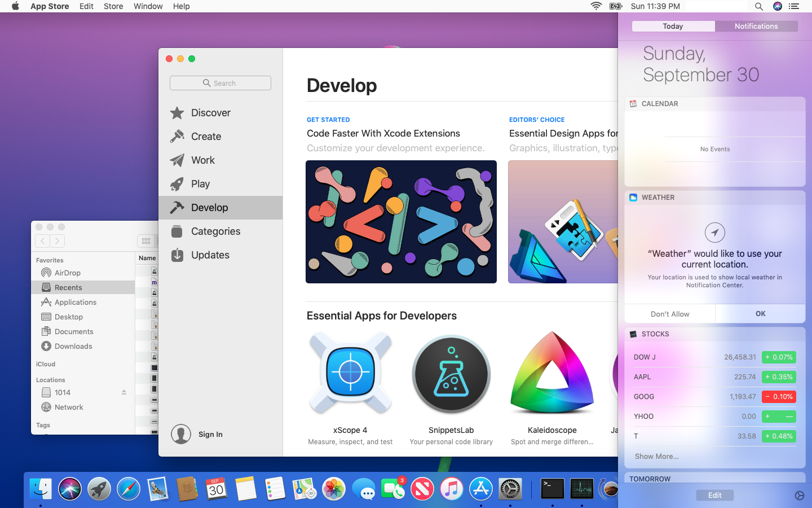
Task: Open Wi-Fi status menu
Action: [x=596, y=6]
